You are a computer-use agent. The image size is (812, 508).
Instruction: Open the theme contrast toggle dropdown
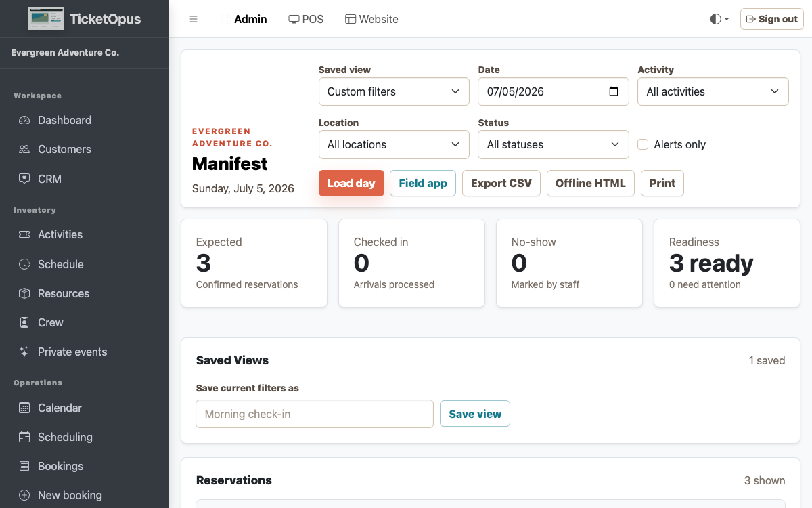(719, 19)
